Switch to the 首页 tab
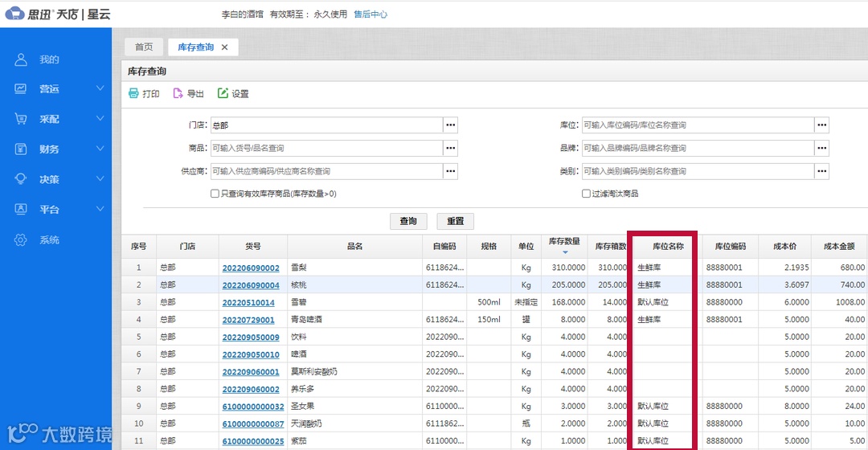The width and height of the screenshot is (868, 450). pos(144,47)
